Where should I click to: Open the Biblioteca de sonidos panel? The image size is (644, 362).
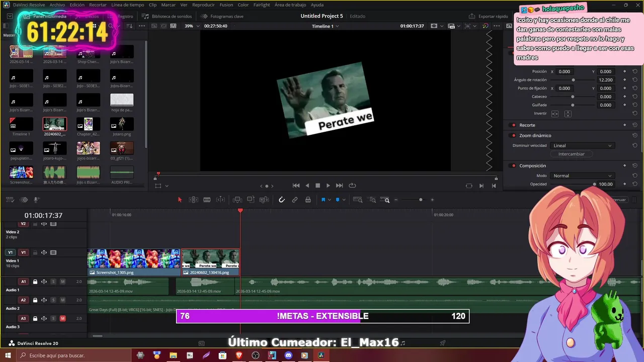pos(167,16)
